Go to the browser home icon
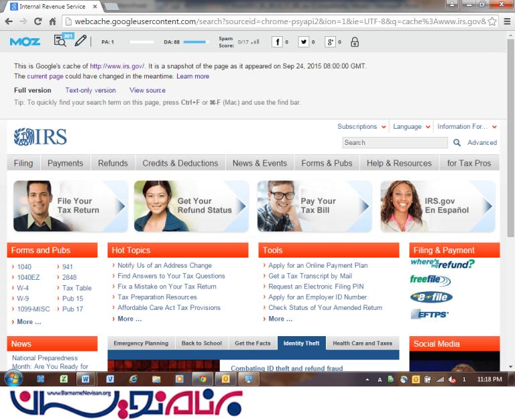 tap(52, 21)
